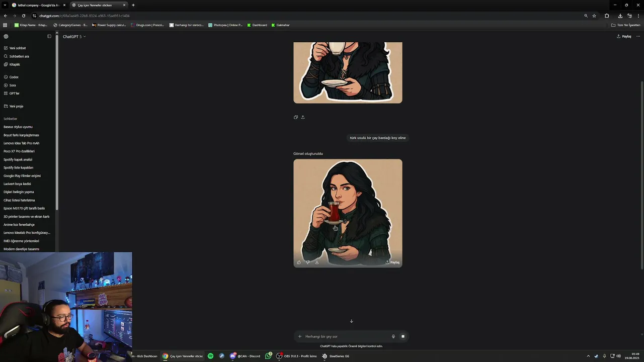The width and height of the screenshot is (644, 362).
Task: Open the Epson M3170 çift taraflı baskı chat
Action: click(x=24, y=208)
